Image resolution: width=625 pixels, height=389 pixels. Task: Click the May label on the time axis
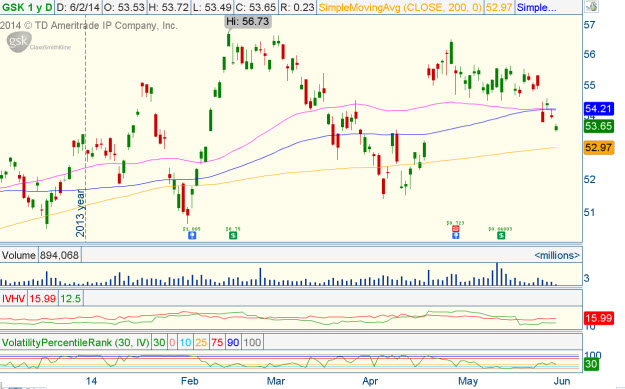[x=468, y=381]
